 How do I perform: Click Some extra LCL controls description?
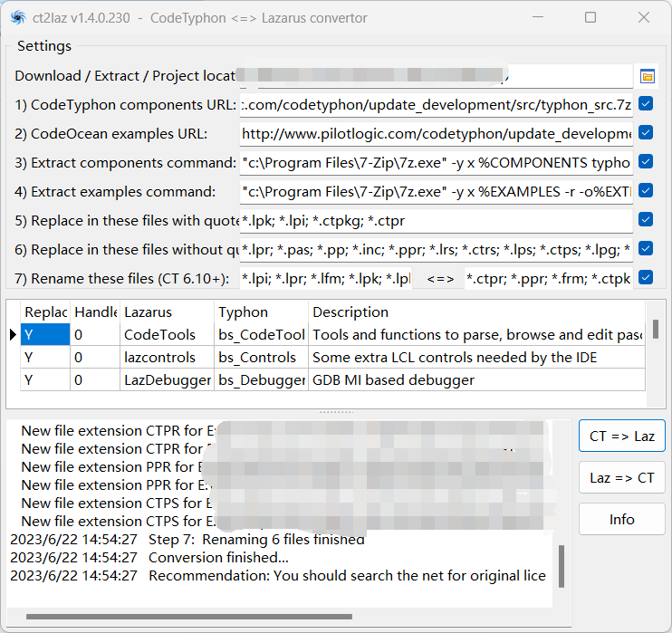click(477, 358)
